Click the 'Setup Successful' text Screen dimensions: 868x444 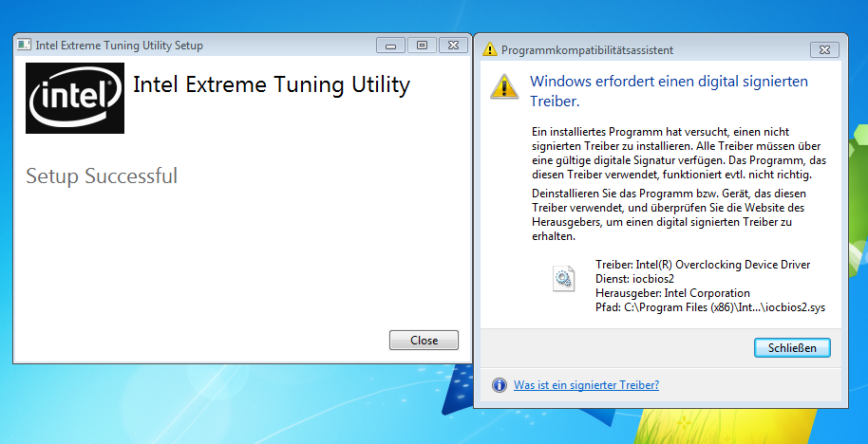pos(102,176)
